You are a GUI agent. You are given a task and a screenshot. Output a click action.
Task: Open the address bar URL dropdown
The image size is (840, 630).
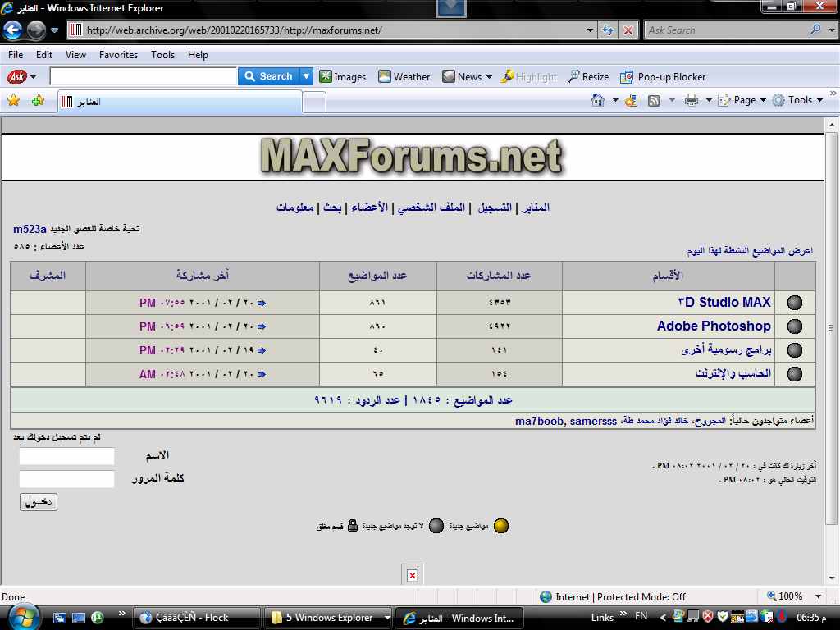590,30
